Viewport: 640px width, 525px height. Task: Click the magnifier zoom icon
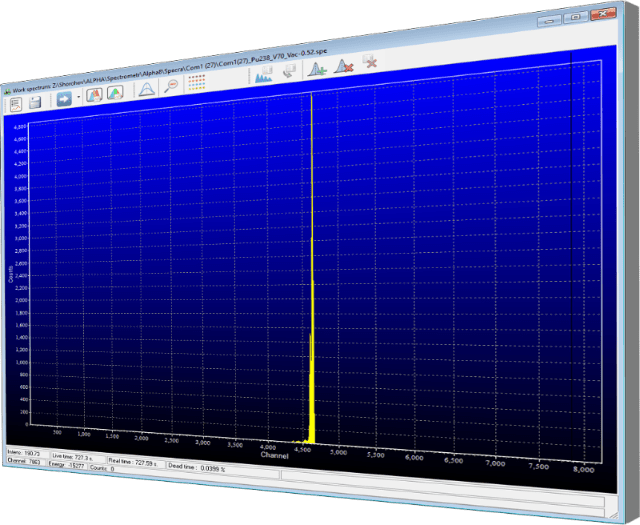point(171,85)
